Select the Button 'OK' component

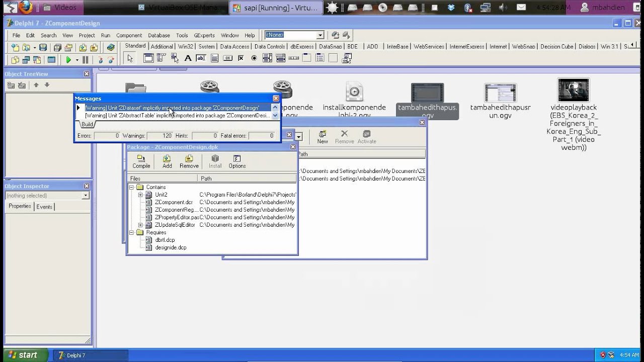click(x=227, y=58)
